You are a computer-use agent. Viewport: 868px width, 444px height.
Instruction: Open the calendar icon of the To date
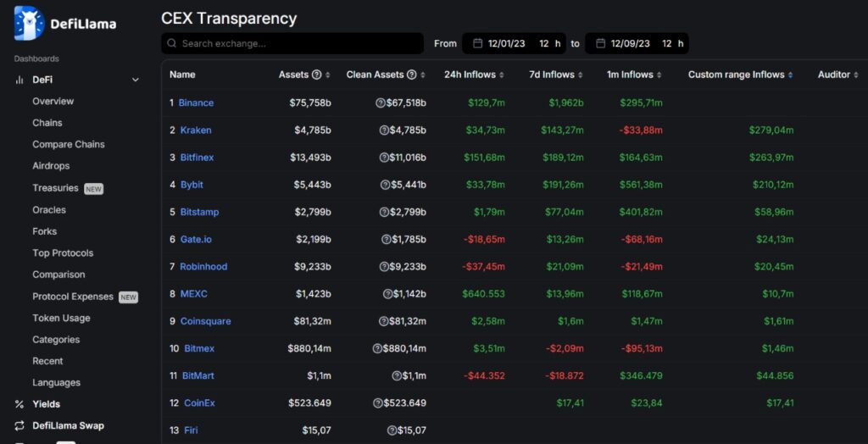point(600,43)
